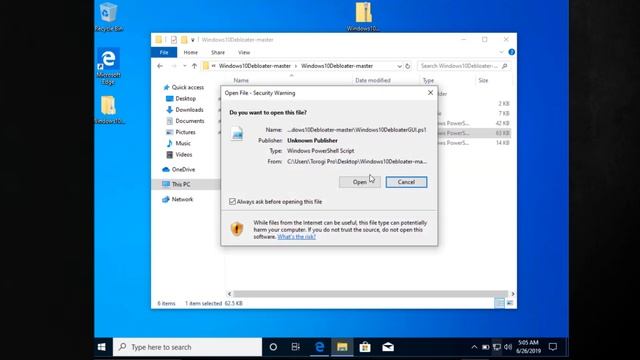Click the Search Windows10Debloater field

(464, 66)
